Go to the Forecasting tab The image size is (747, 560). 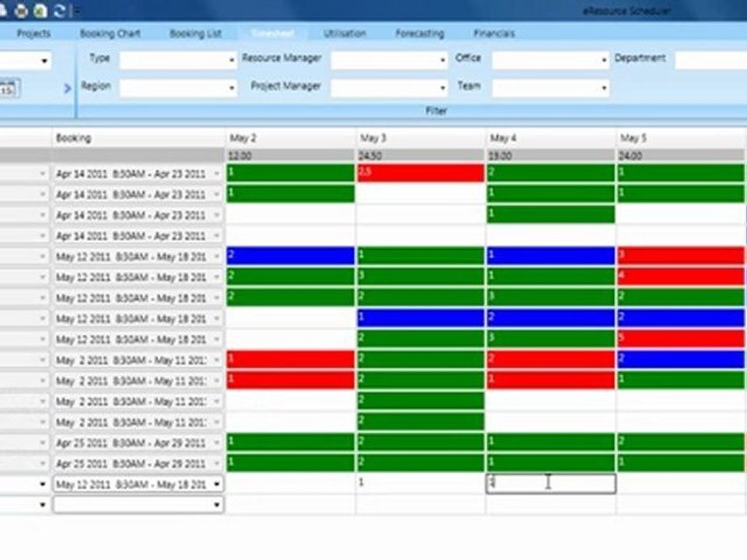(419, 33)
